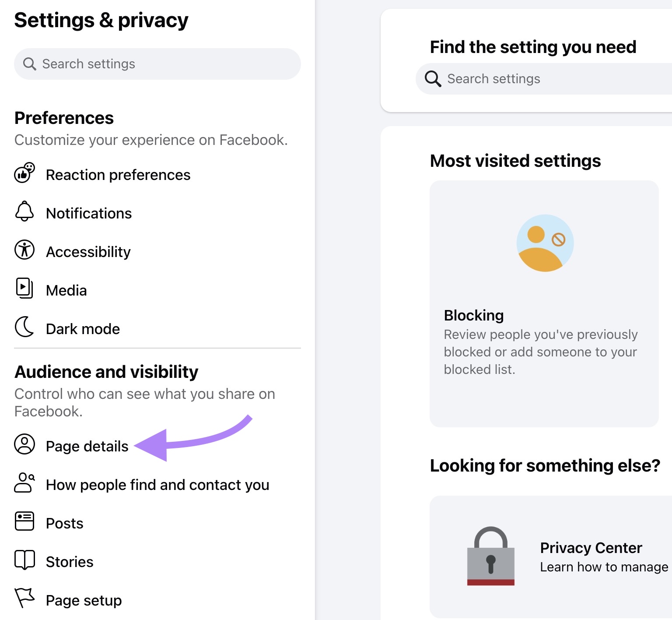Click the 'How people find and contact you' icon
Viewport: 672px width, 620px height.
click(24, 483)
